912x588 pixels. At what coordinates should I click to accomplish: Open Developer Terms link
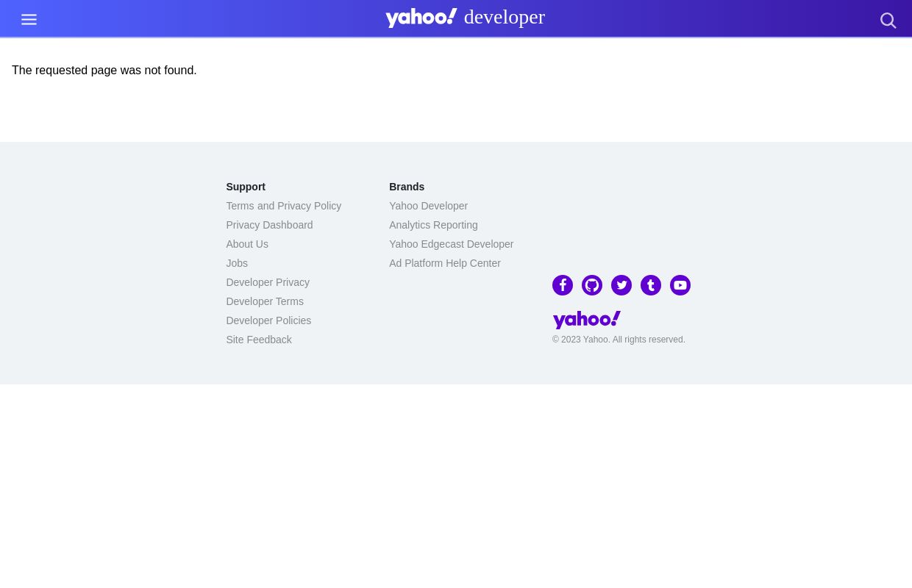tap(265, 301)
